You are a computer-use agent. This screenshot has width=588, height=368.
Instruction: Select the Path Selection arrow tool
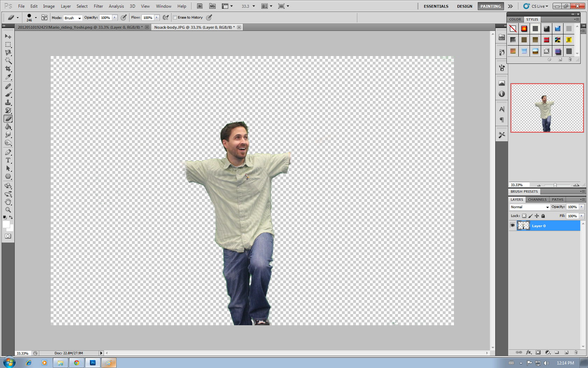point(8,169)
